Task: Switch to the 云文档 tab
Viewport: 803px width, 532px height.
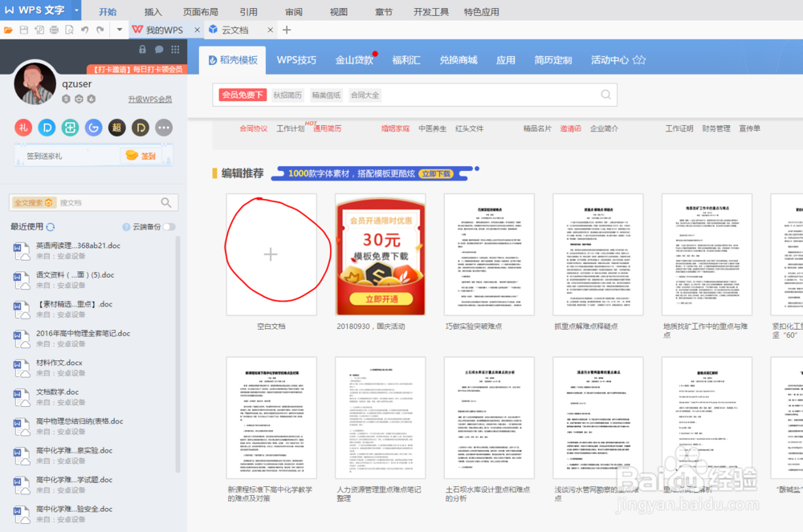Action: click(234, 30)
